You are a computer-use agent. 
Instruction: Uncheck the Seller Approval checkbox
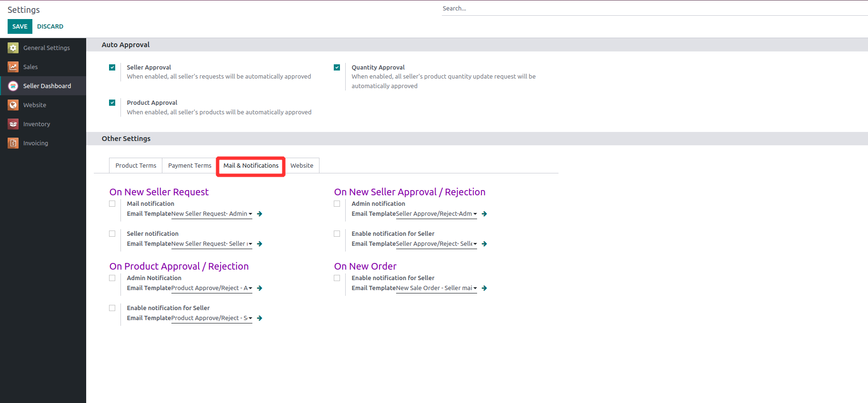pos(112,68)
